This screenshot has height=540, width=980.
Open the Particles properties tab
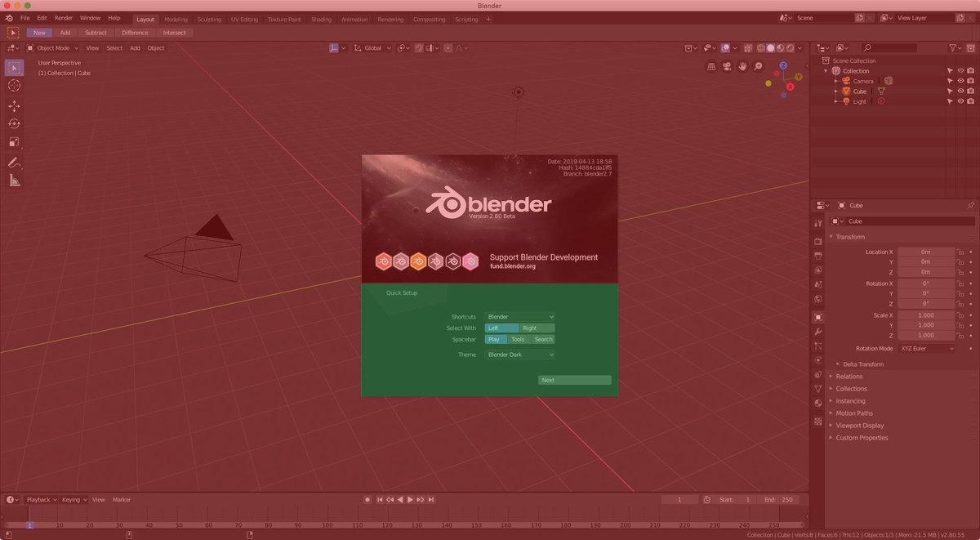coord(818,346)
